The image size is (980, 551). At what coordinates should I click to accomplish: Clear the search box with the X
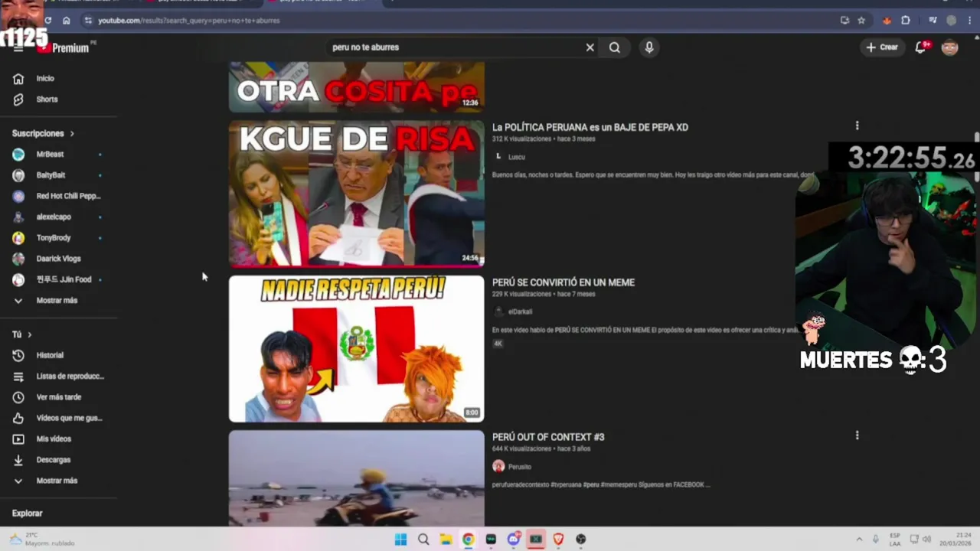pos(590,47)
